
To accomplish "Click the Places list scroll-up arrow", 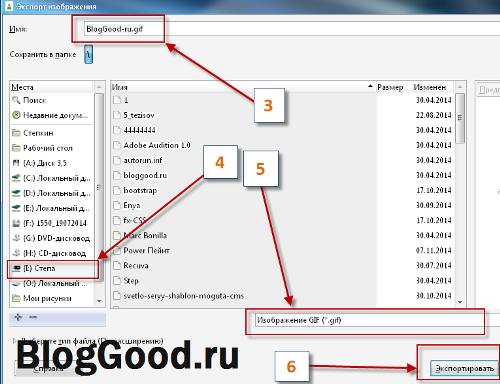I will (99, 87).
